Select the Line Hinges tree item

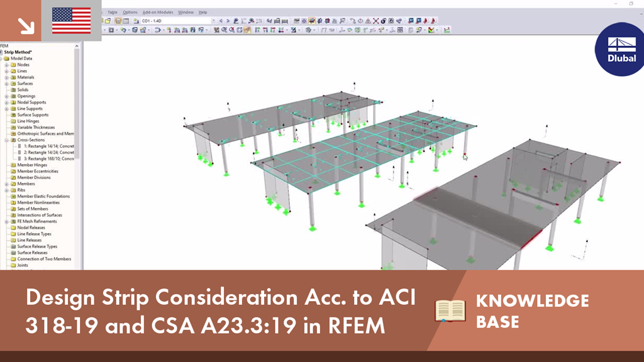coord(28,121)
